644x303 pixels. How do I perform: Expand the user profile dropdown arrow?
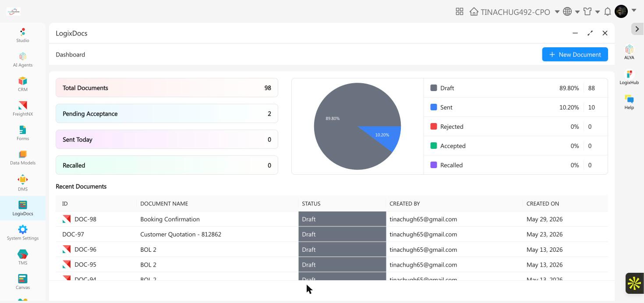coord(634,11)
